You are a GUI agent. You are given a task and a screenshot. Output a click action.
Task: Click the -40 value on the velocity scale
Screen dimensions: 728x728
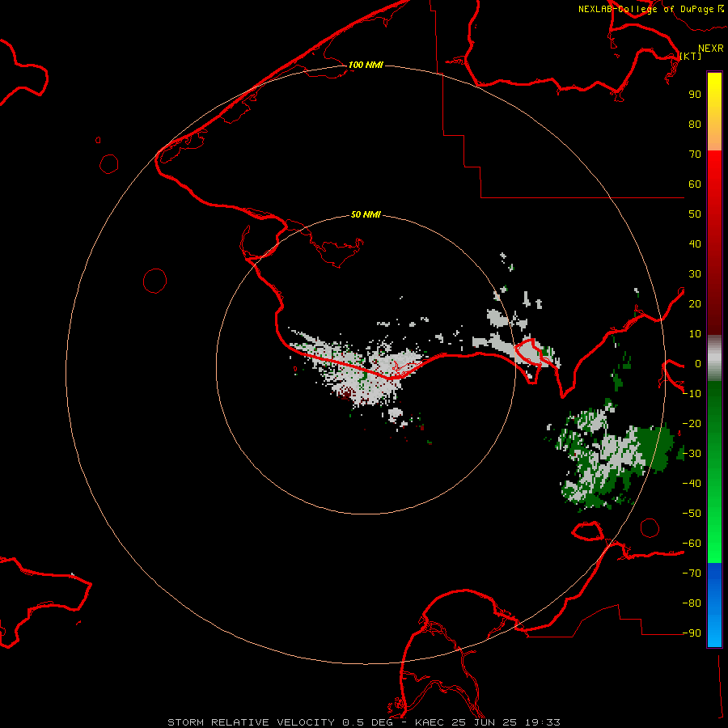[x=692, y=484]
